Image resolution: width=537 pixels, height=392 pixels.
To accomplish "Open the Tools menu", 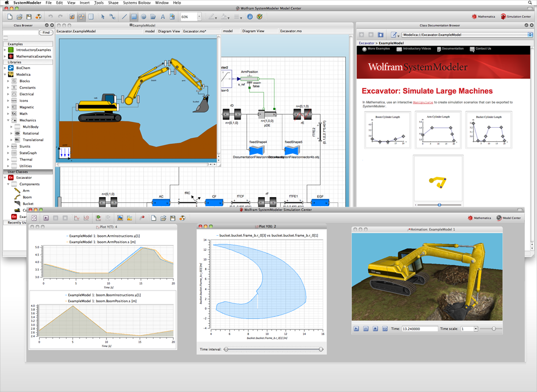I will tap(99, 3).
